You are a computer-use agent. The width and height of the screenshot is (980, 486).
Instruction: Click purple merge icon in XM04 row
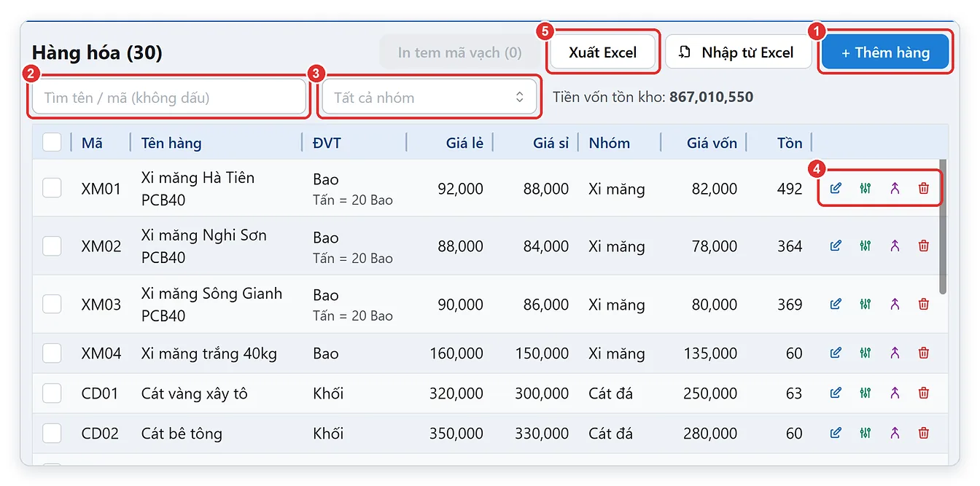click(895, 353)
